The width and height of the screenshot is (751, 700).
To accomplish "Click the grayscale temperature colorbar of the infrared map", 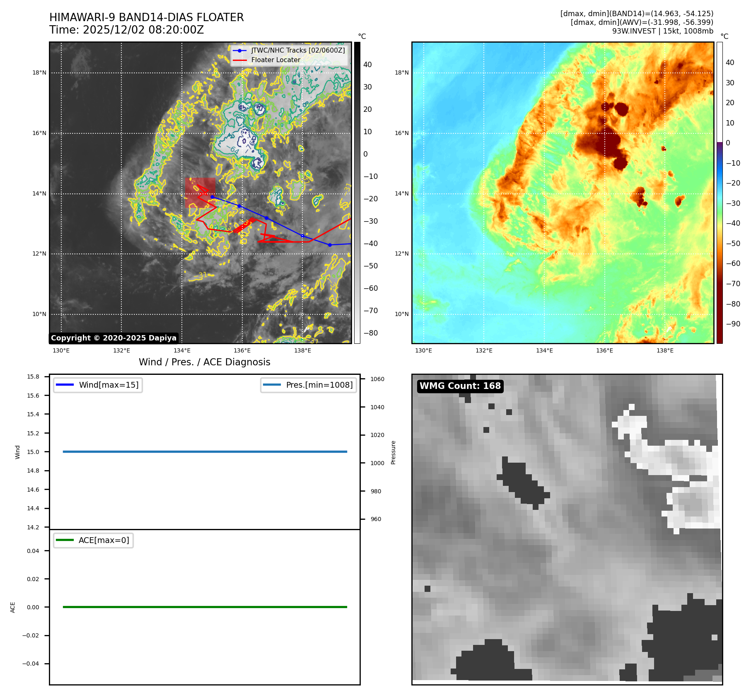I will tap(357, 193).
